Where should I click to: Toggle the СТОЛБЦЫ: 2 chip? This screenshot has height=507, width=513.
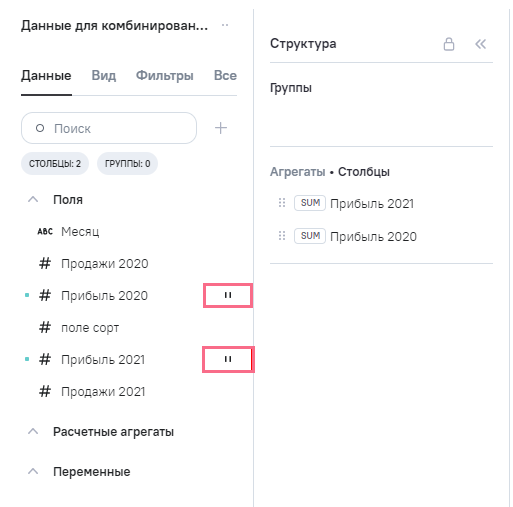point(55,164)
